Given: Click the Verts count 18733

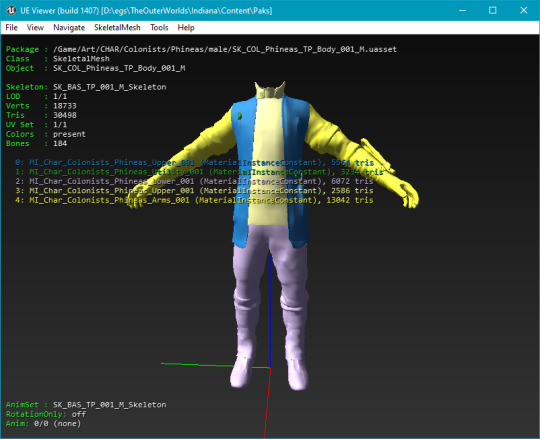Looking at the screenshot, I should [65, 106].
